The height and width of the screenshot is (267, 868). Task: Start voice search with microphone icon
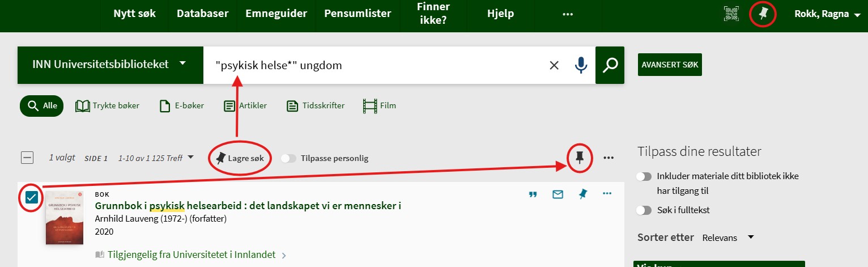(581, 65)
